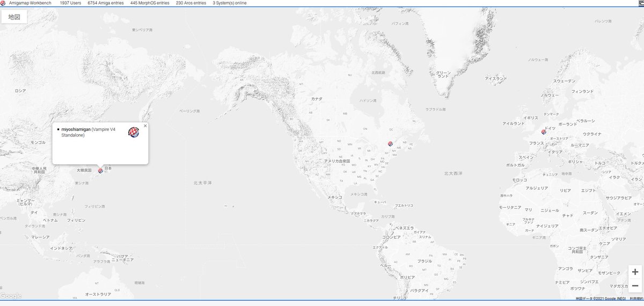Click the 北大西洋 ocean label
This screenshot has width=644, height=306.
(x=453, y=173)
